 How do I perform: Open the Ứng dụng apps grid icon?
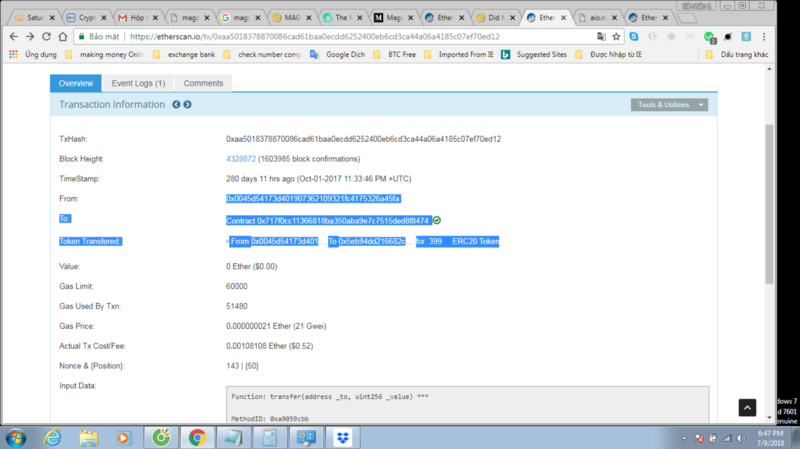(x=13, y=54)
